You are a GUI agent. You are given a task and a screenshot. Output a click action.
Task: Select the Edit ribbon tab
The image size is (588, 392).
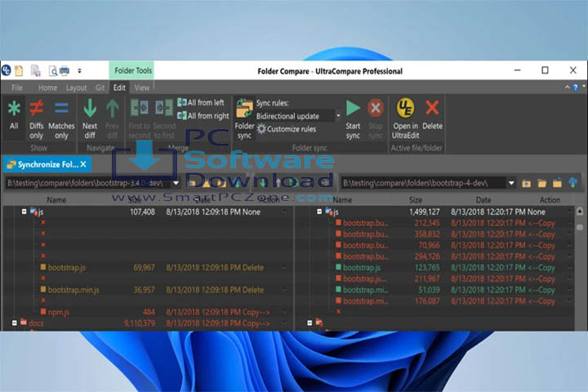point(119,87)
